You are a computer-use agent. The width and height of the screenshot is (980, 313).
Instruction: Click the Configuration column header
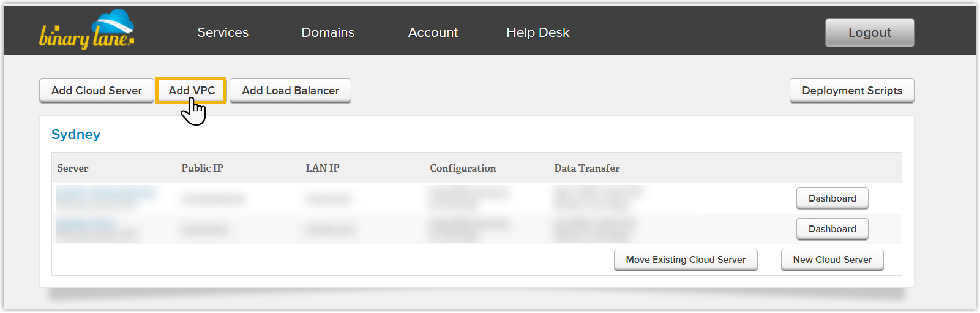(463, 168)
